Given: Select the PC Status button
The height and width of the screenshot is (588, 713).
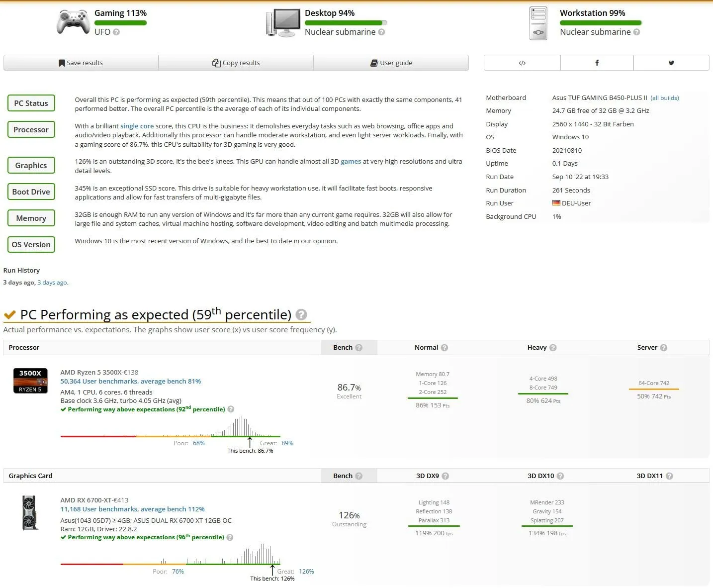Looking at the screenshot, I should coord(31,103).
